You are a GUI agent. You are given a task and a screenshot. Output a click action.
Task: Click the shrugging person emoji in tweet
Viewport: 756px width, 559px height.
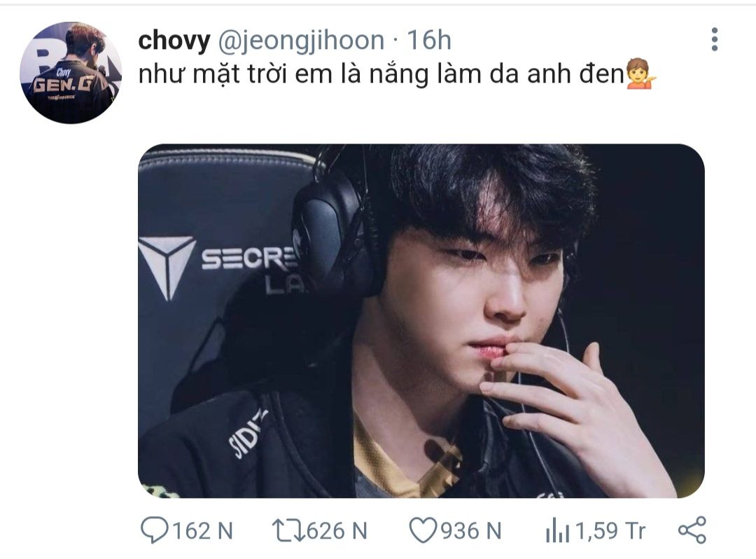641,74
